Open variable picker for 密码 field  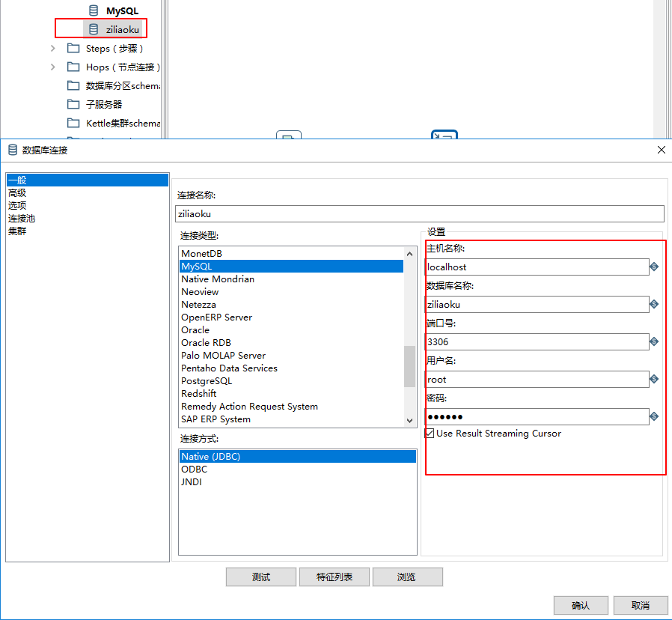654,416
